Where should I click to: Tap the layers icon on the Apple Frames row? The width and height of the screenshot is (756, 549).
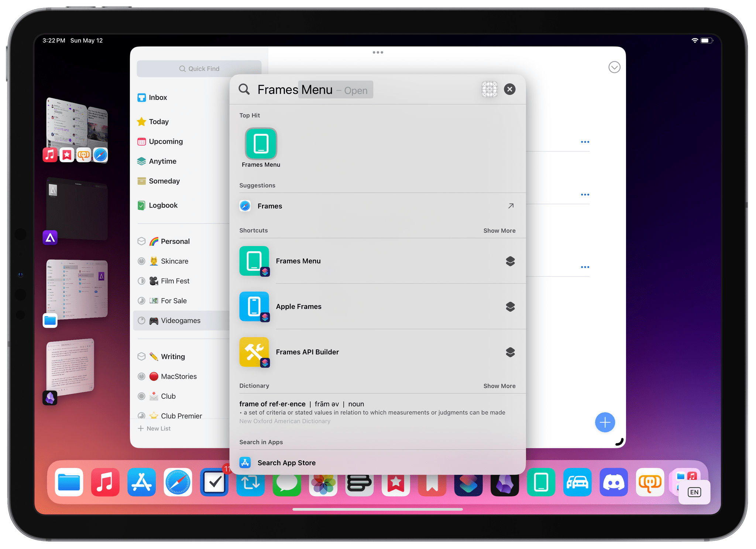pos(510,307)
